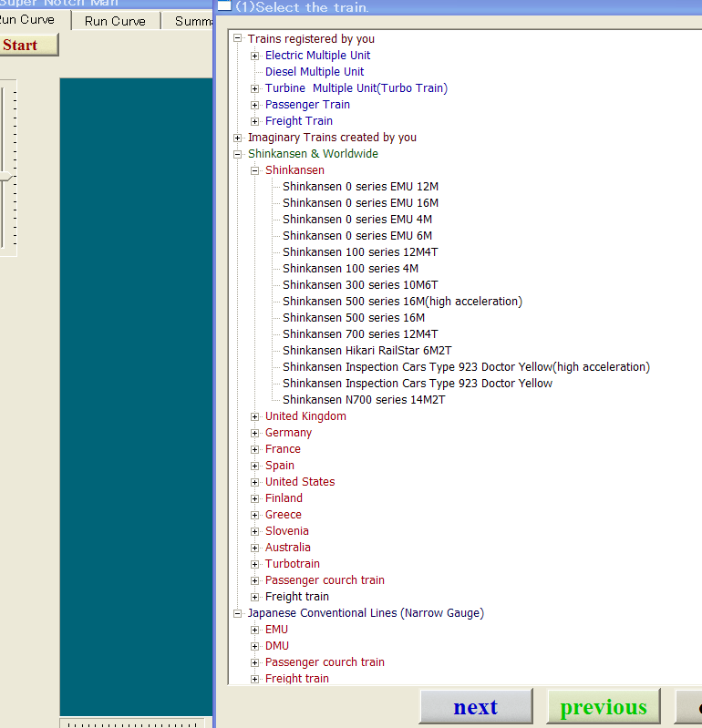Select Shinkansen 100 series 4M
The height and width of the screenshot is (728, 702).
pyautogui.click(x=350, y=269)
